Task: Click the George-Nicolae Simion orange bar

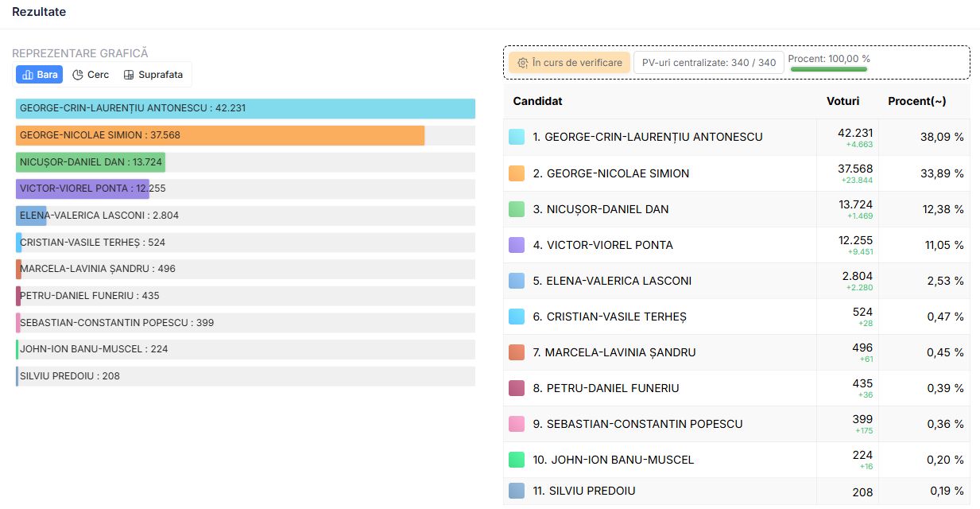Action: click(219, 135)
